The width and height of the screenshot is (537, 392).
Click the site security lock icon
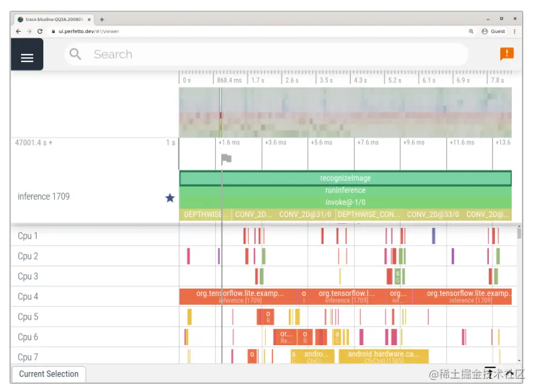point(54,31)
